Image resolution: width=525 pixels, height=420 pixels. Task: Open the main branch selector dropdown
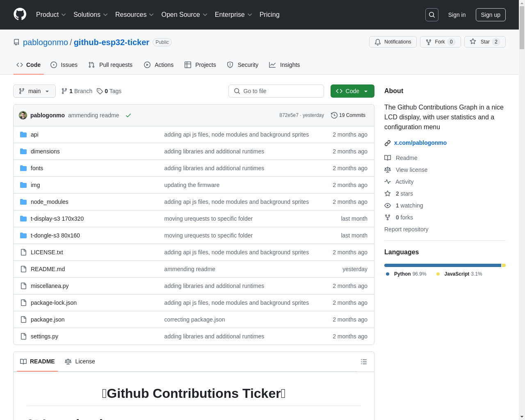34,91
